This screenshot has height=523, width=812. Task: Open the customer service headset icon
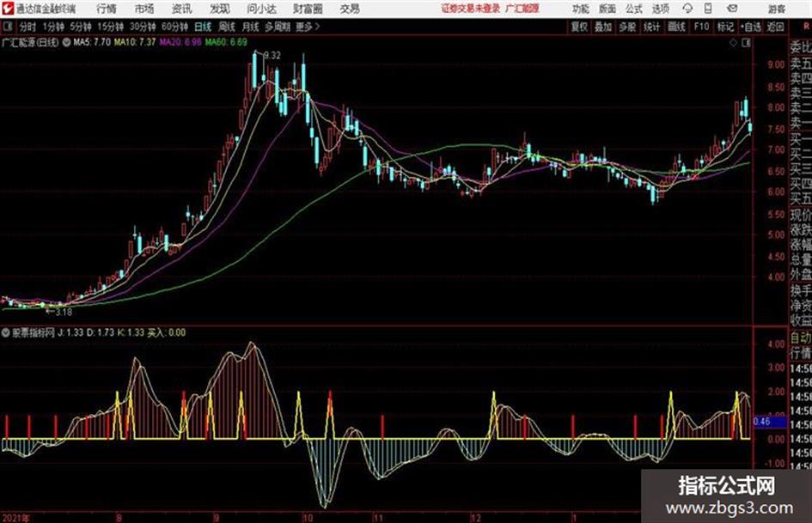coord(687,9)
